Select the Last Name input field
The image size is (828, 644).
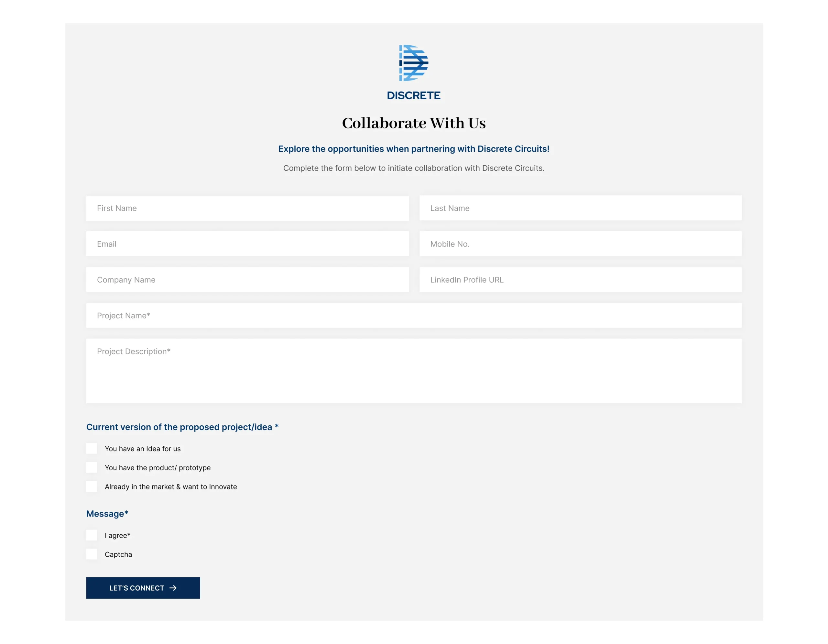[x=581, y=208]
